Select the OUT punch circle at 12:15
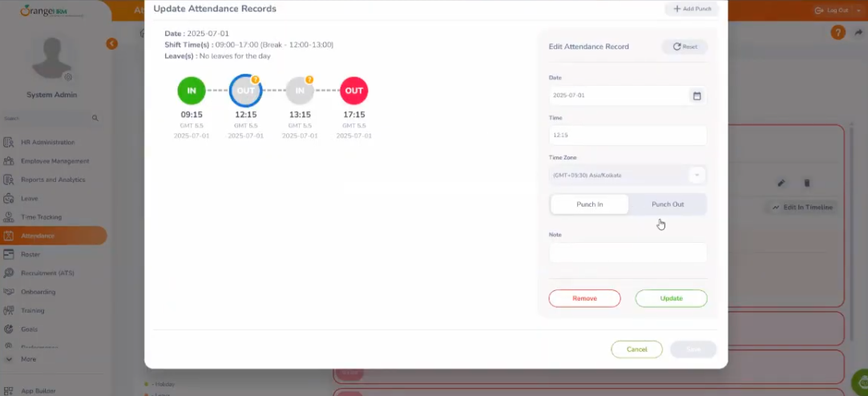 click(245, 91)
